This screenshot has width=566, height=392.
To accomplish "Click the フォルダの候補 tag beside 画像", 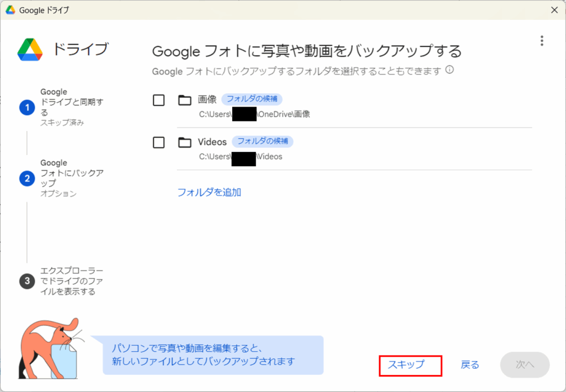I will point(252,99).
